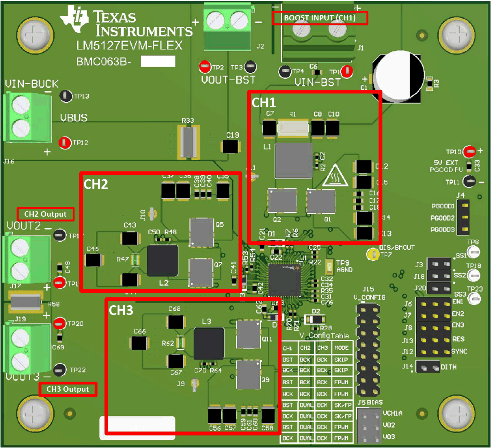
Task: Click the R3 resistor beside C1
Action: coord(430,84)
